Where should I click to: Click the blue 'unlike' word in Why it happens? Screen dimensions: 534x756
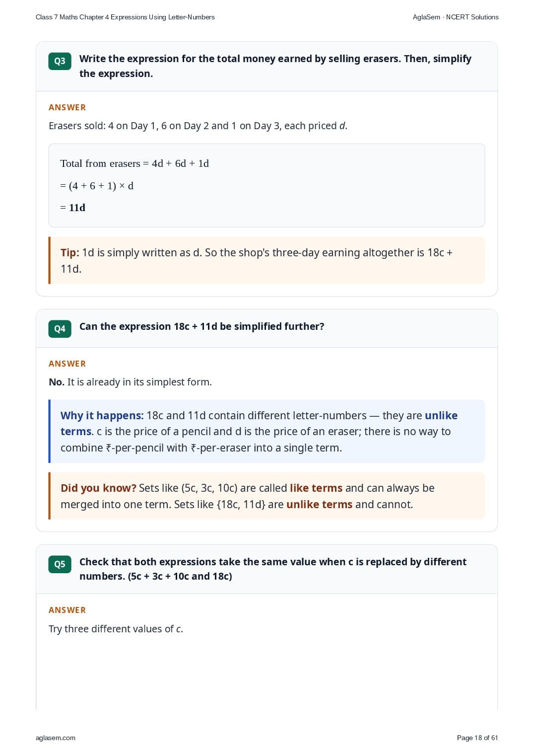click(441, 415)
